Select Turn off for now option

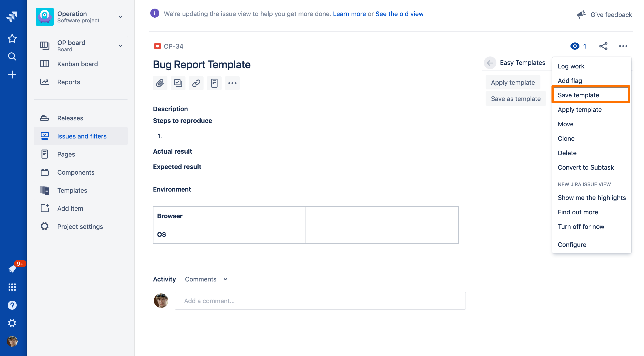tap(581, 227)
